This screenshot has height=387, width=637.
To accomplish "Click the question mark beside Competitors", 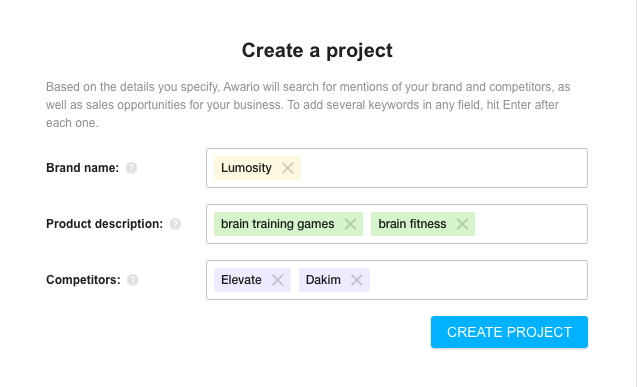I will (x=133, y=280).
